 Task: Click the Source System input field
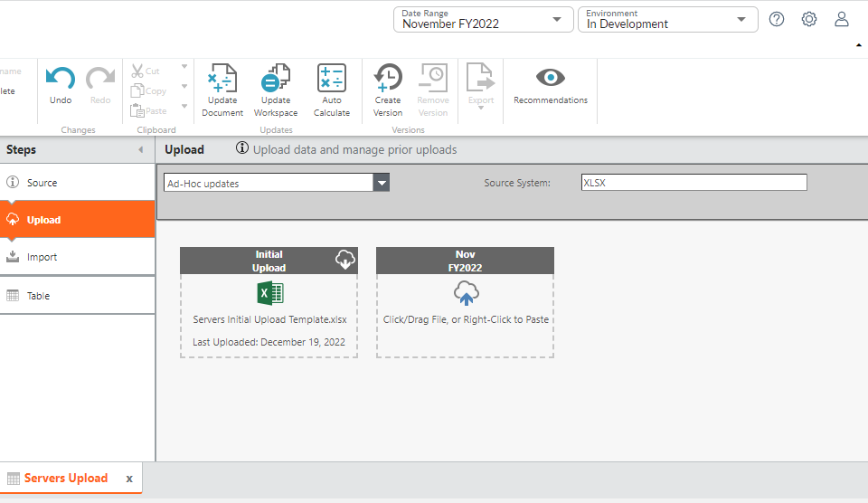pos(693,183)
